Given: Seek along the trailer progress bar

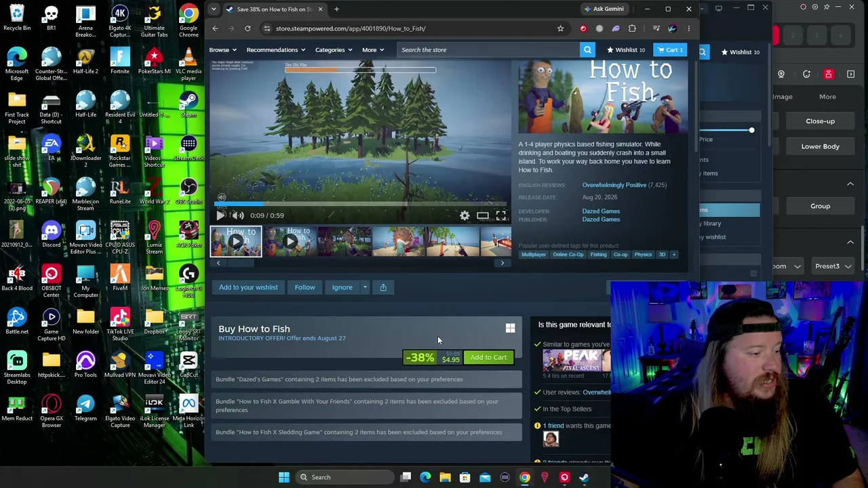Looking at the screenshot, I should click(x=360, y=203).
